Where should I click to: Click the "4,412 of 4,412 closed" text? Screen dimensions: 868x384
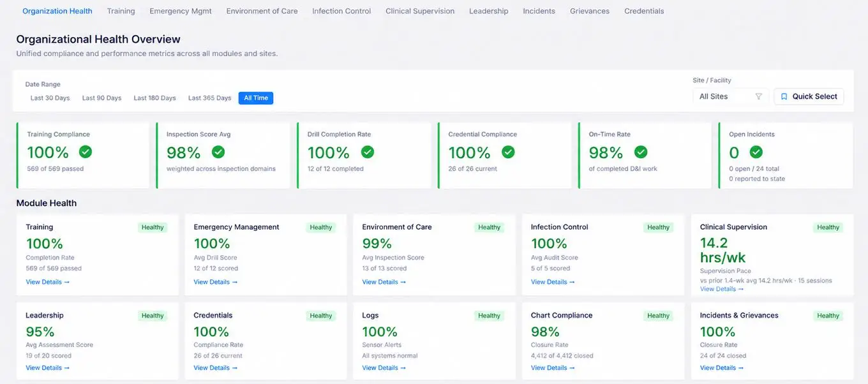click(x=562, y=356)
